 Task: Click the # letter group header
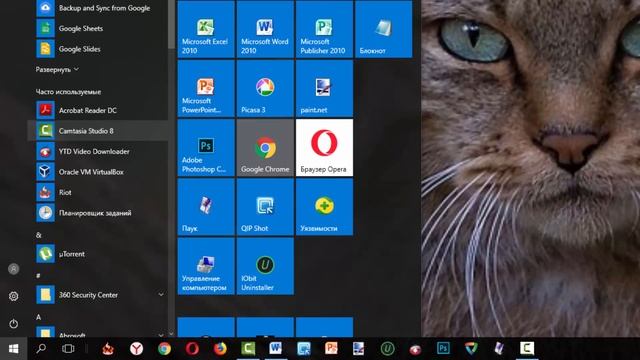coord(38,276)
